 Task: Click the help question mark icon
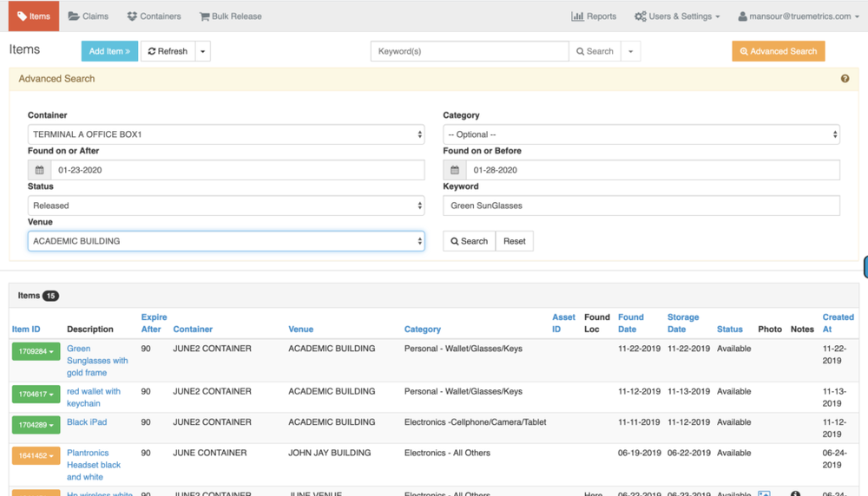pos(845,79)
